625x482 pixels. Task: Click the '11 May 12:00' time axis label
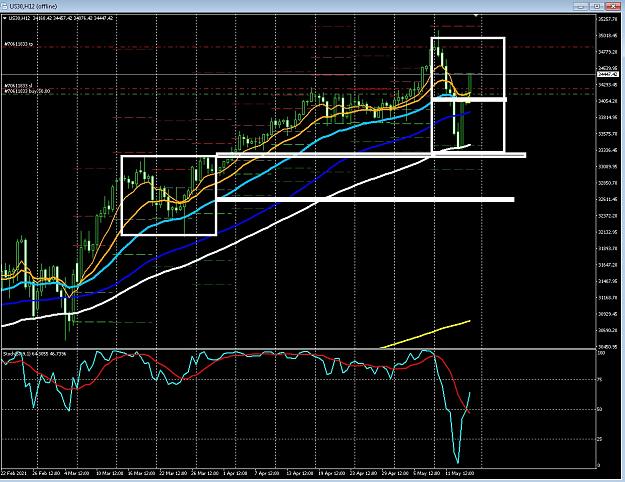click(x=460, y=473)
